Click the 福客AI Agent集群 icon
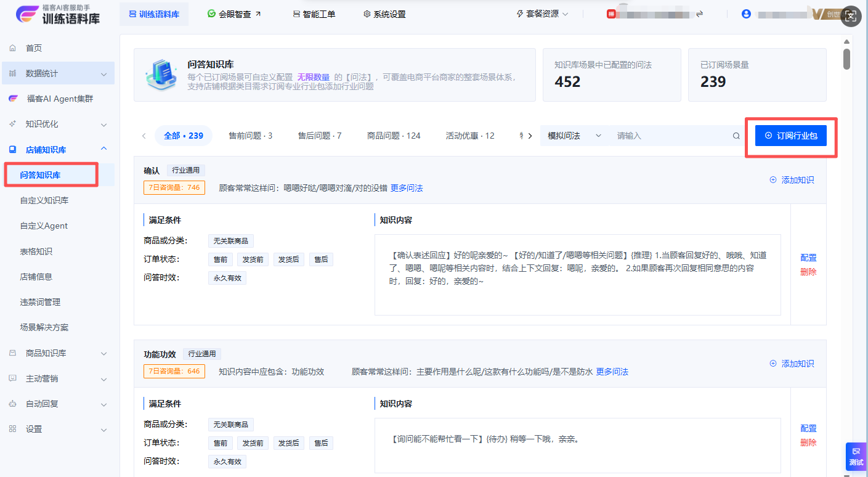868x477 pixels. tap(14, 99)
